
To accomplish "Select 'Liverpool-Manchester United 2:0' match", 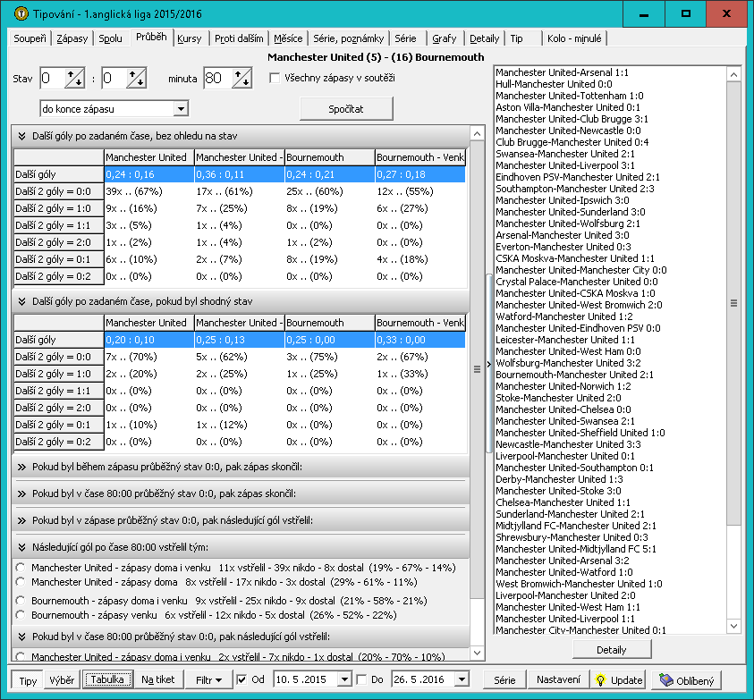I will click(565, 595).
